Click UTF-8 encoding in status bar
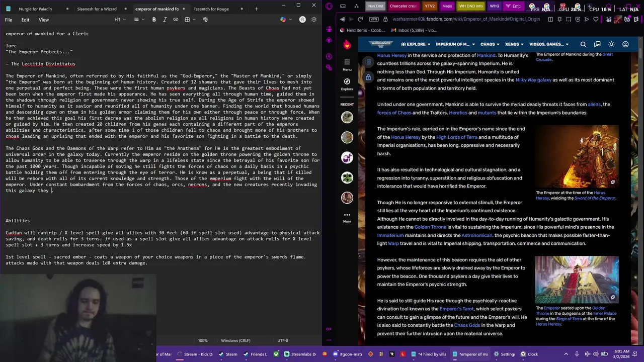This screenshot has width=644, height=362. point(283,340)
